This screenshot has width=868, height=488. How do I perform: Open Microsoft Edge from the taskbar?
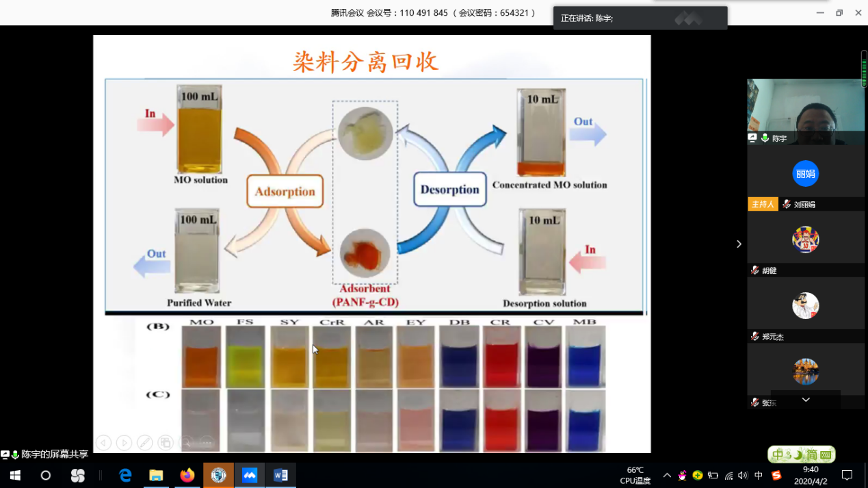125,475
